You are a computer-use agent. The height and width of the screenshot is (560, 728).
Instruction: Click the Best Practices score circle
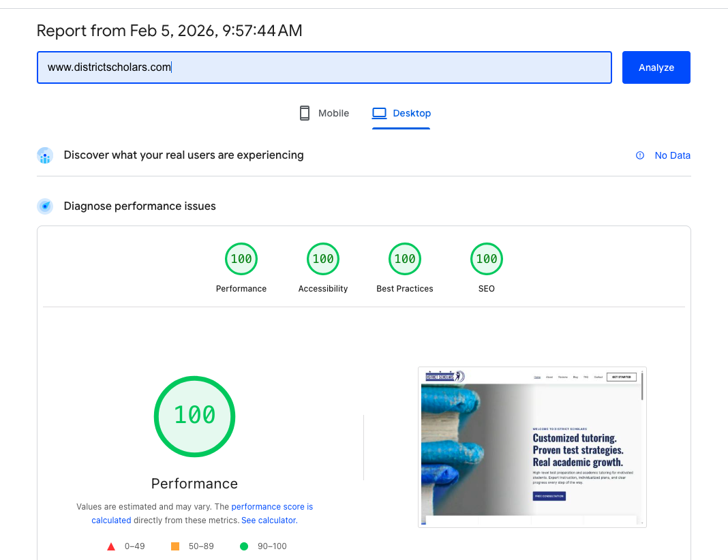pos(405,259)
